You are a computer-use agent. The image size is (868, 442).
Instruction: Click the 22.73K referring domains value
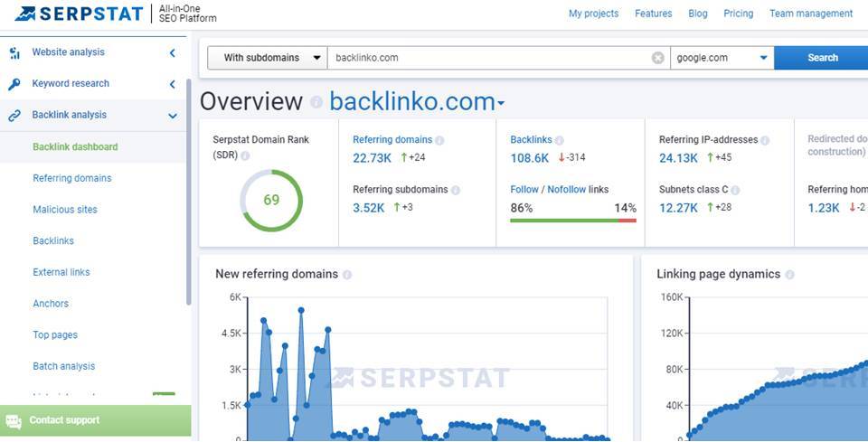pos(372,159)
